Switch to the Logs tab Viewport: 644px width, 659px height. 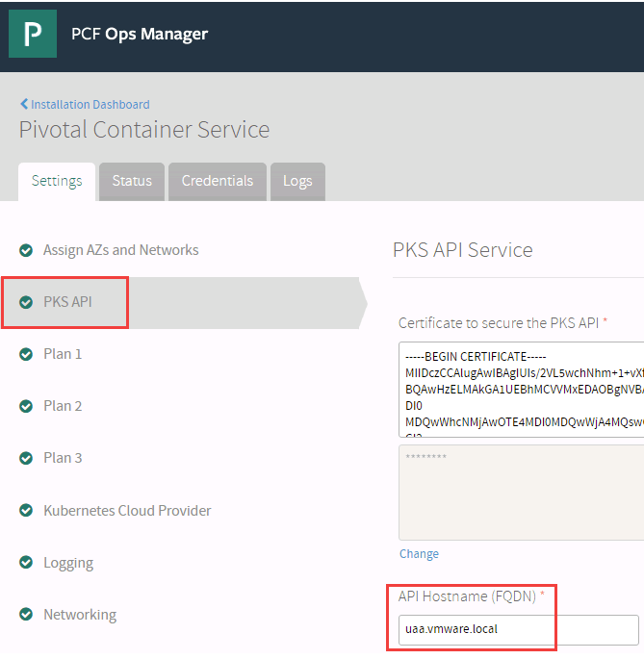click(x=297, y=181)
